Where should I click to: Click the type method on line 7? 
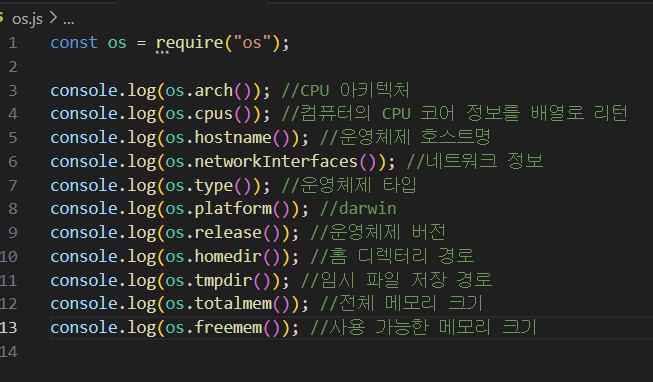pyautogui.click(x=213, y=186)
